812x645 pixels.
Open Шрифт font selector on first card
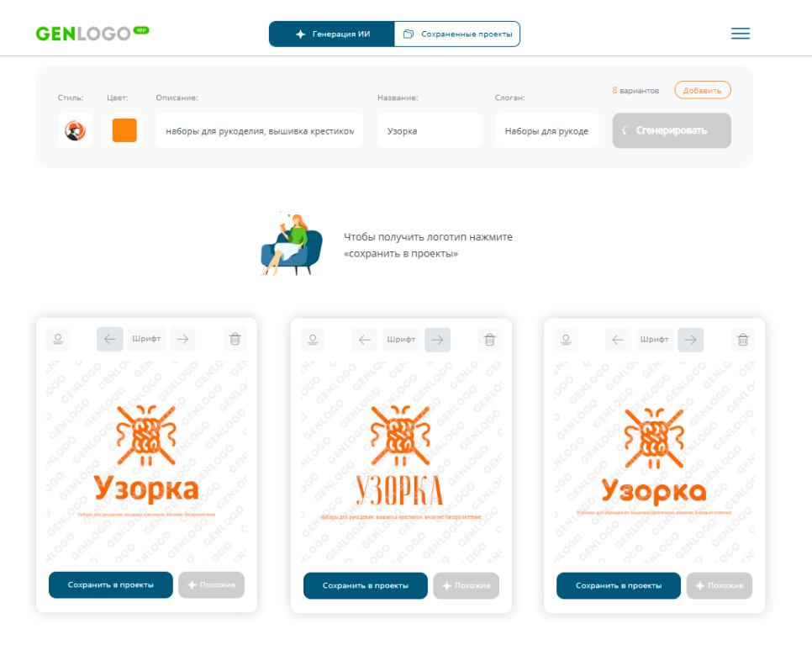point(146,339)
